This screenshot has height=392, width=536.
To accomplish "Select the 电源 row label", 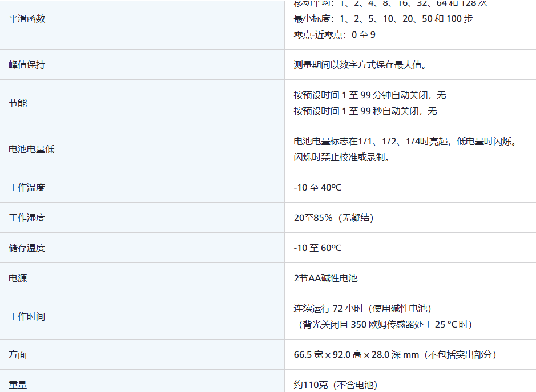I will [18, 278].
